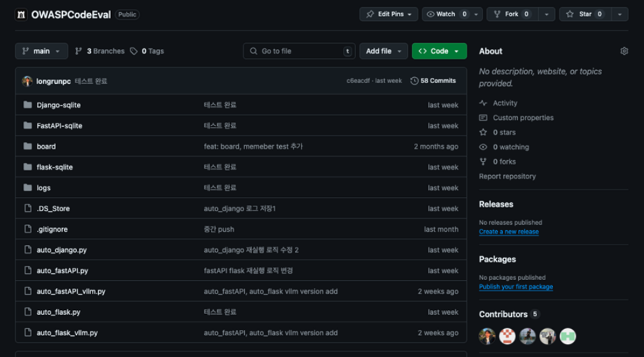Click the About settings gear icon

(624, 51)
